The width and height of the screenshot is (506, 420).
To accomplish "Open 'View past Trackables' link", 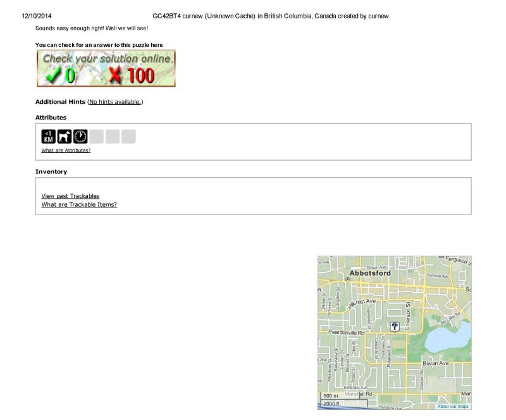I will tap(70, 196).
